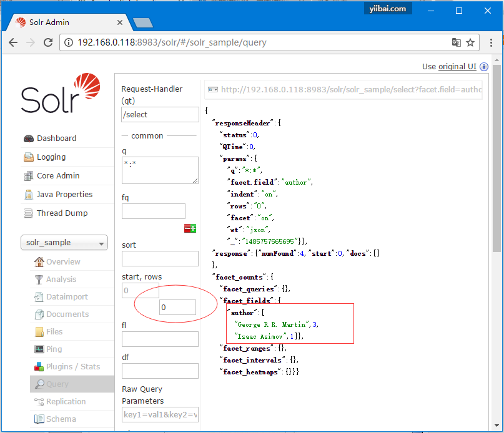Click the Request-Handler /select input field
The image size is (504, 433).
160,115
